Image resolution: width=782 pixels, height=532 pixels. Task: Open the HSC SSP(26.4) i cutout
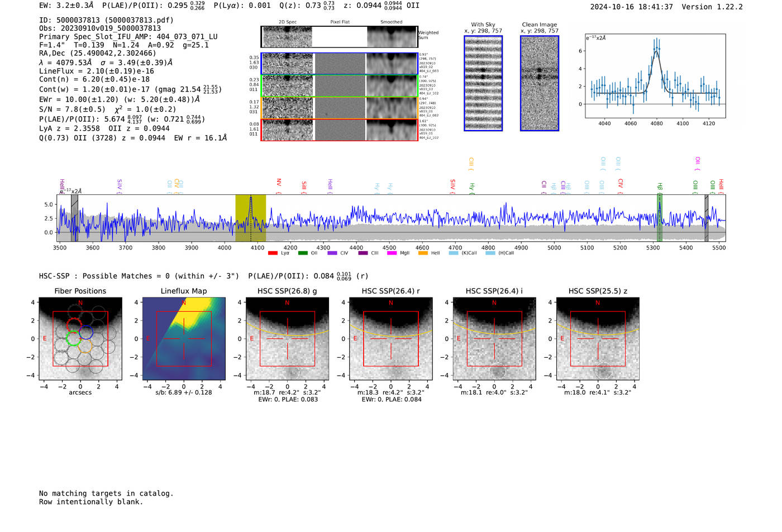click(x=494, y=339)
